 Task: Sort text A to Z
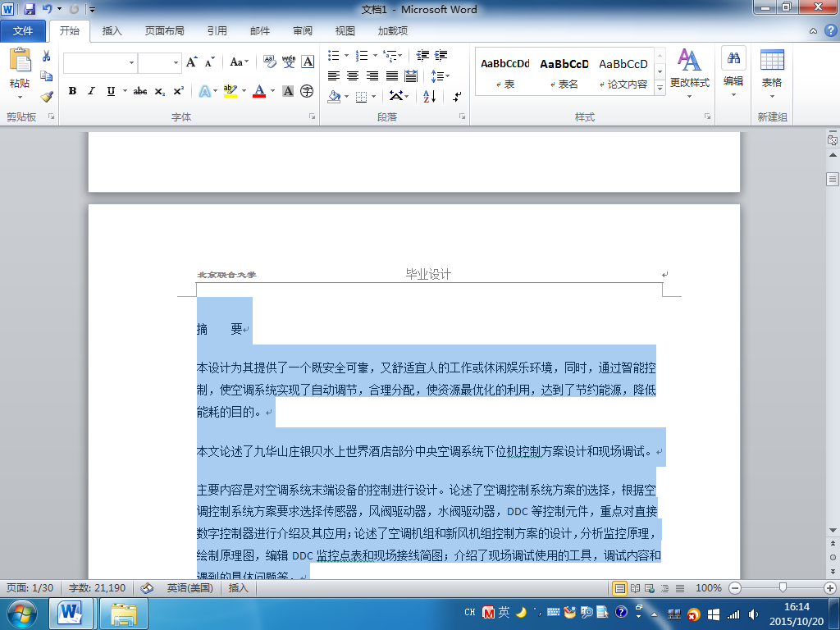pos(430,97)
